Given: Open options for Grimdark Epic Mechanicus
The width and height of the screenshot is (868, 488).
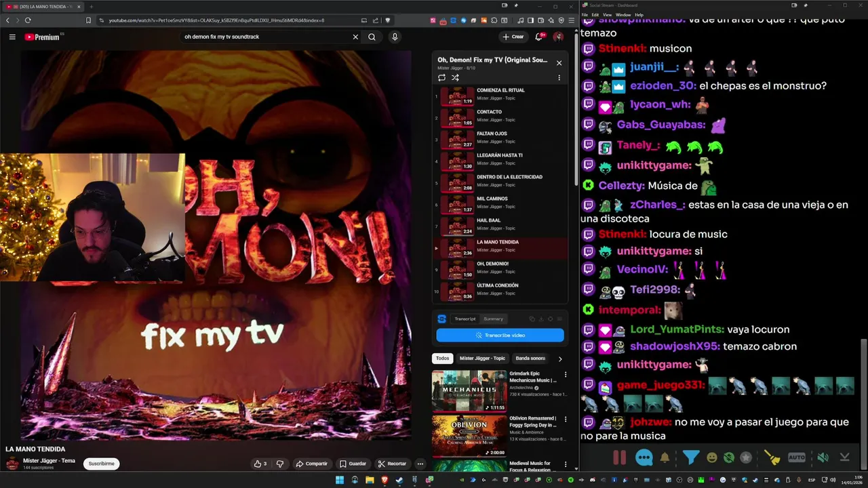Looking at the screenshot, I should (x=566, y=374).
